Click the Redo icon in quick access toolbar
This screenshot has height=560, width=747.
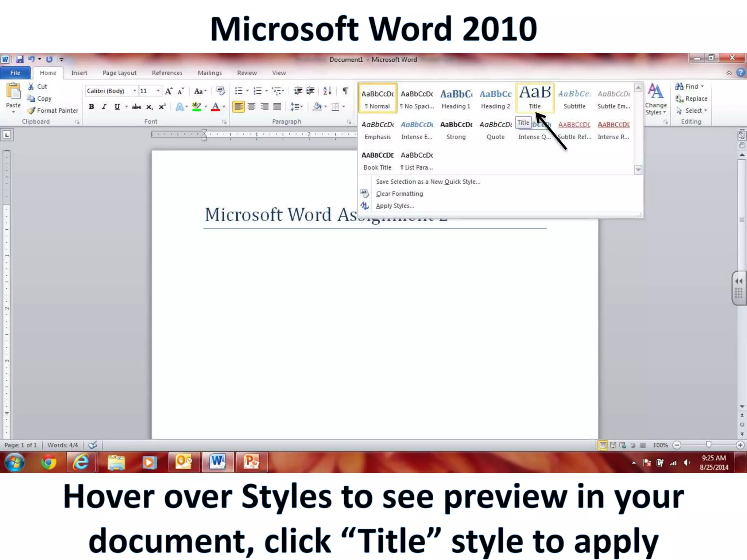click(49, 59)
